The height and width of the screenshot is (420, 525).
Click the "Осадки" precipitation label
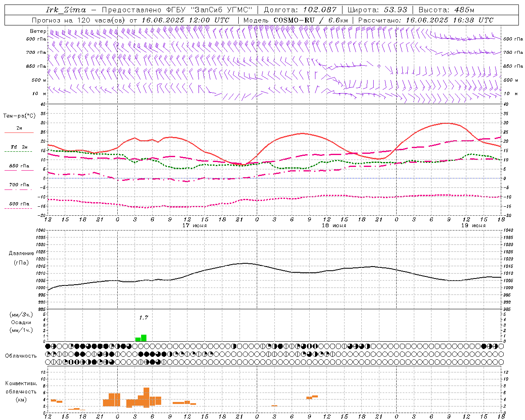(x=21, y=322)
